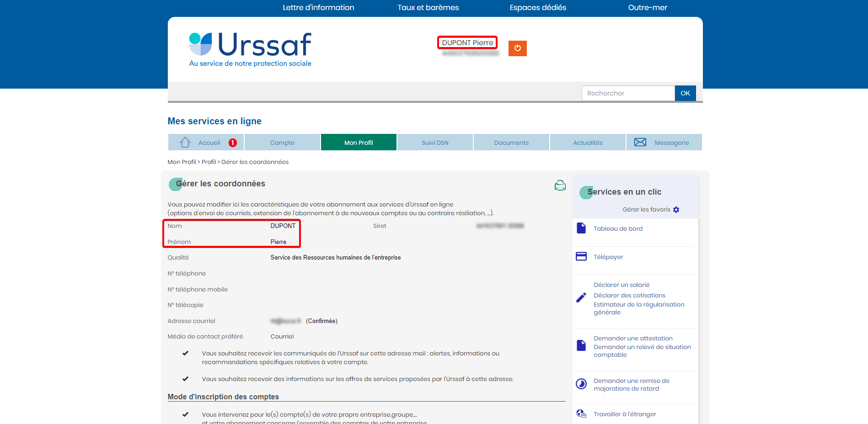The image size is (868, 424).
Task: Toggle checkmark for Urssaf communiqués option
Action: coord(185,353)
